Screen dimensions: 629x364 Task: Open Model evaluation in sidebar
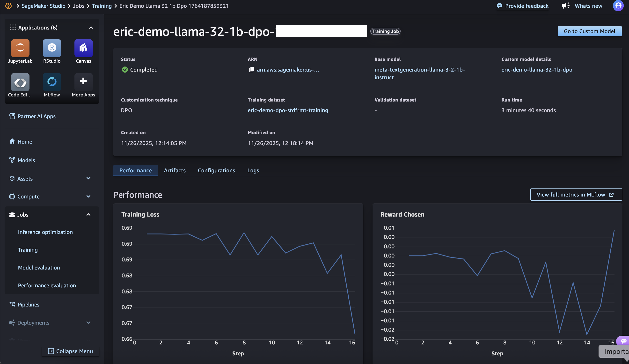coord(39,268)
